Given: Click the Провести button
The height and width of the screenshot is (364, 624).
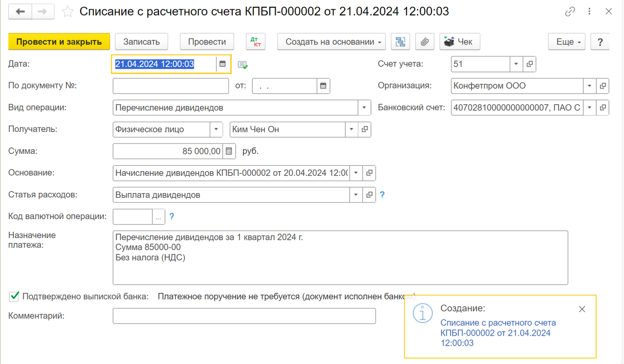Looking at the screenshot, I should [207, 42].
